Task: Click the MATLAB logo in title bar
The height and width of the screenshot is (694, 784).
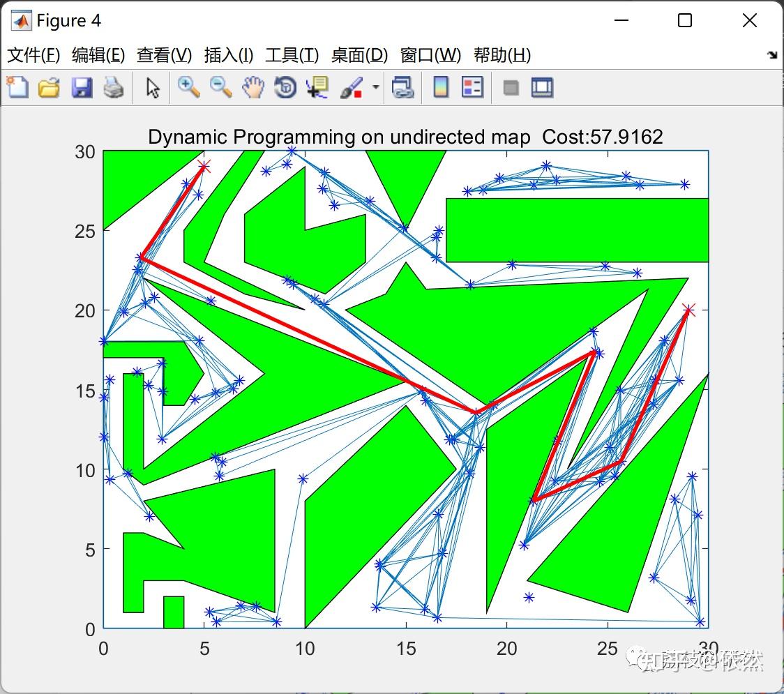Action: pos(22,20)
